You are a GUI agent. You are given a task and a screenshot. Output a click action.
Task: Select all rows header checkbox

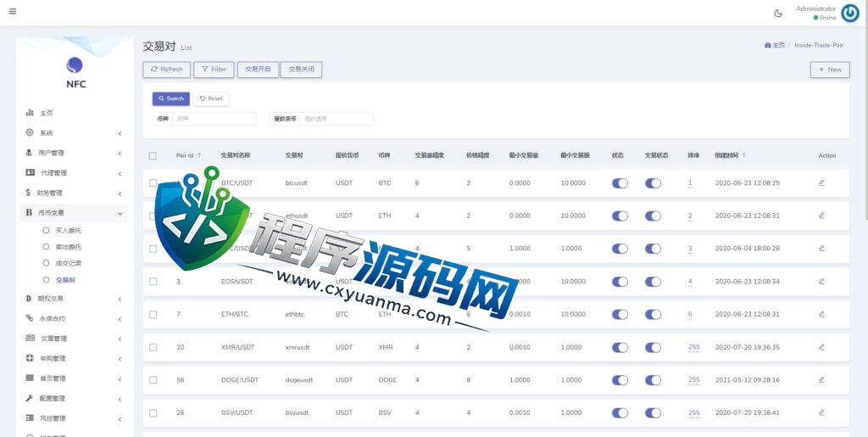[x=153, y=155]
